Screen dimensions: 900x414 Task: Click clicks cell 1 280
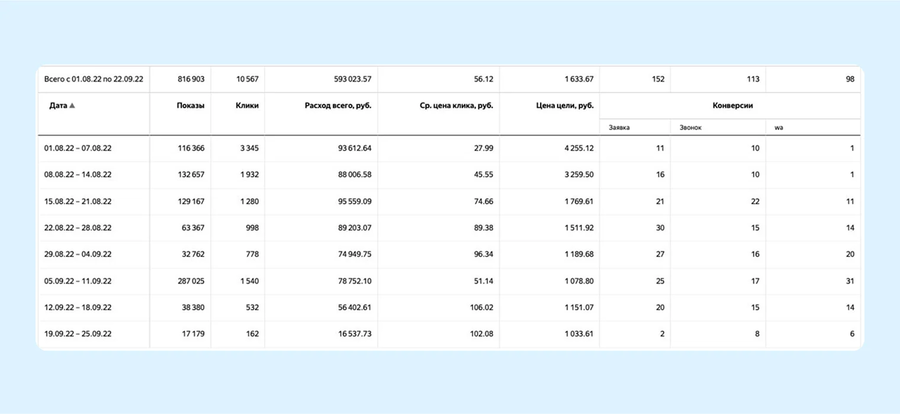250,202
